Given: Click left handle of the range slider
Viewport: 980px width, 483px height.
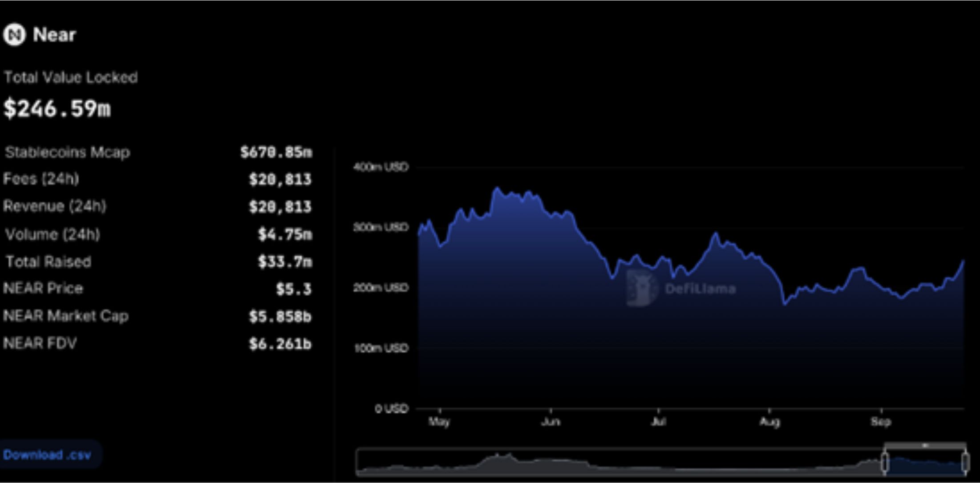Looking at the screenshot, I should (x=885, y=462).
